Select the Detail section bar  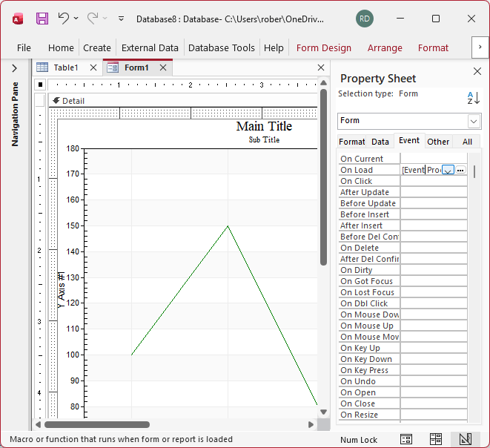click(x=183, y=101)
